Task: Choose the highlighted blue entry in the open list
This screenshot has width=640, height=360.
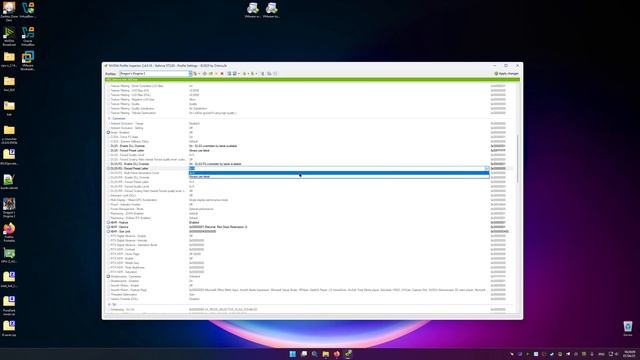Action: point(339,173)
